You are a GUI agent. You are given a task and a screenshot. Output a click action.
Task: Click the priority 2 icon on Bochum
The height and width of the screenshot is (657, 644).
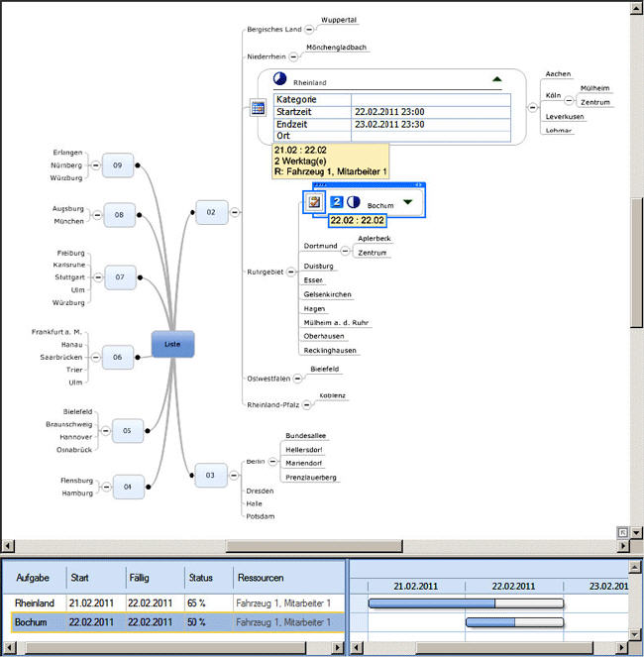coord(336,202)
